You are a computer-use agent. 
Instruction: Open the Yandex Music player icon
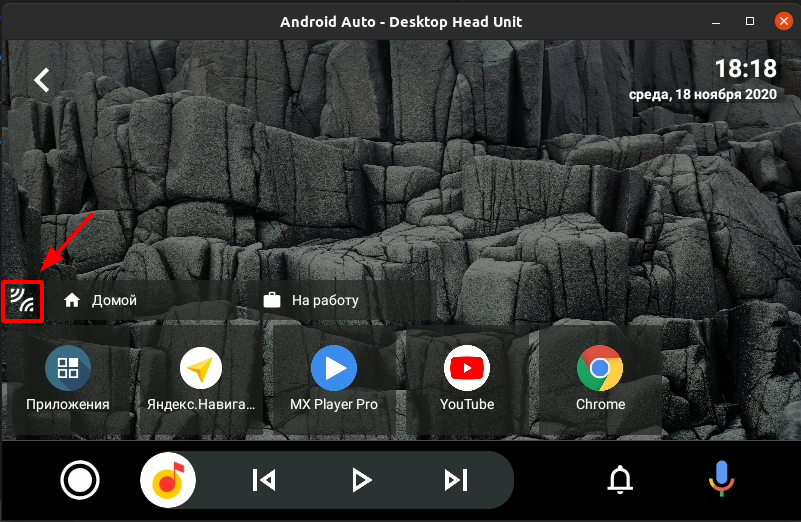(x=168, y=481)
